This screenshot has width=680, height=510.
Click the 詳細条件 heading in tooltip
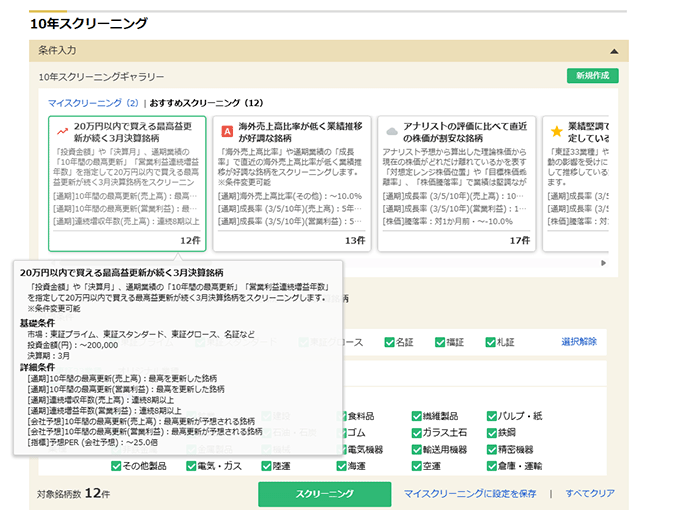37,367
